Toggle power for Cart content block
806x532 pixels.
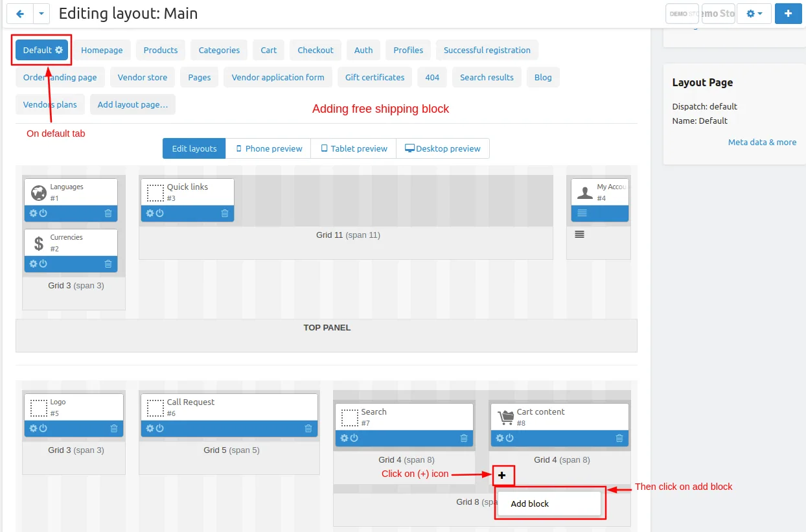[509, 438]
